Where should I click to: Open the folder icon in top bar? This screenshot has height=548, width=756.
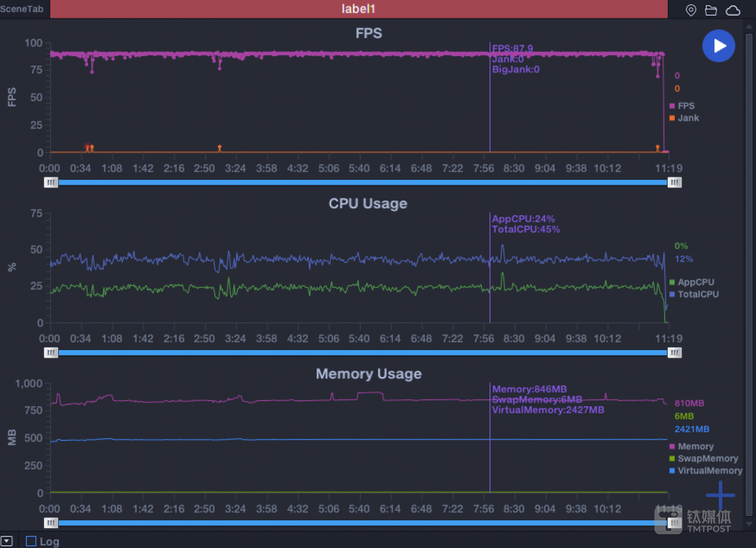(711, 10)
